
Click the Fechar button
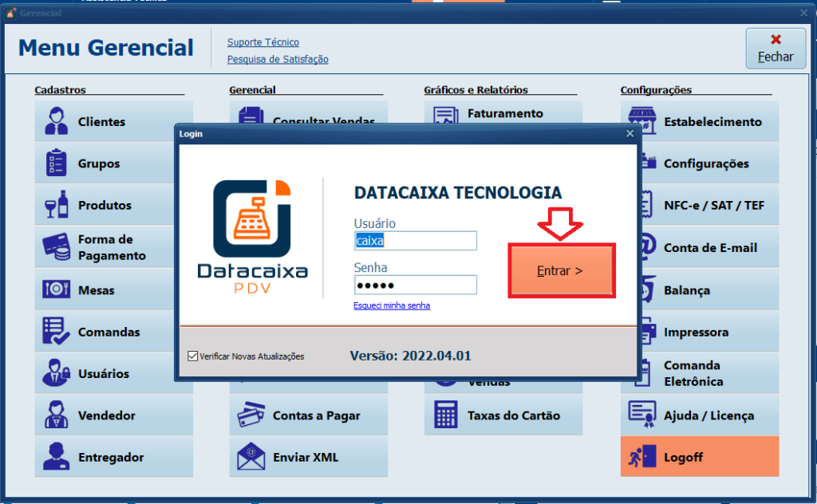[775, 49]
